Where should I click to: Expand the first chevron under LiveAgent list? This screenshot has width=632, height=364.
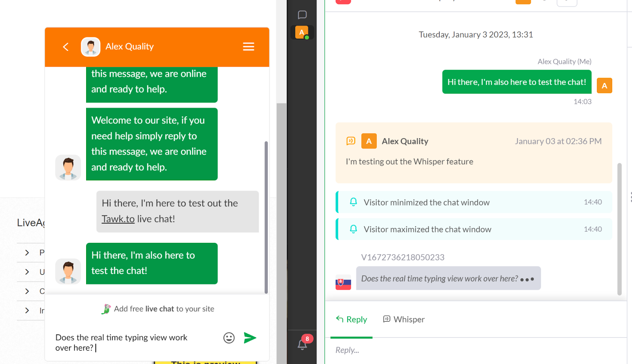pyautogui.click(x=27, y=253)
